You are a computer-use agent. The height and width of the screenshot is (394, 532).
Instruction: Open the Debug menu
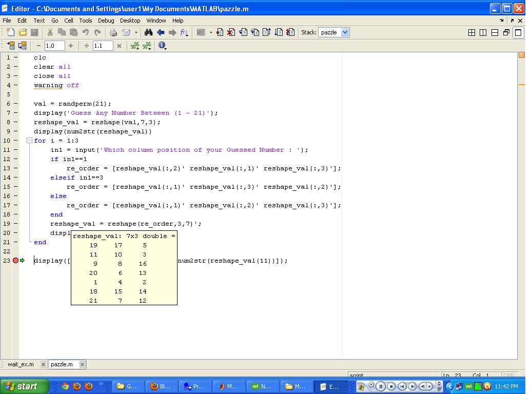point(106,21)
